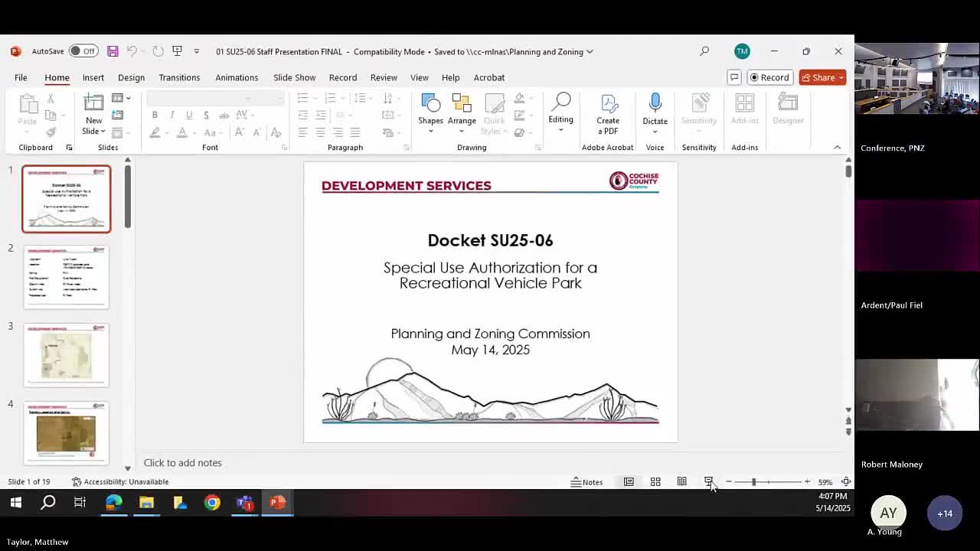Switch to Slide Sorter view
Viewport: 980px width, 551px height.
point(655,482)
